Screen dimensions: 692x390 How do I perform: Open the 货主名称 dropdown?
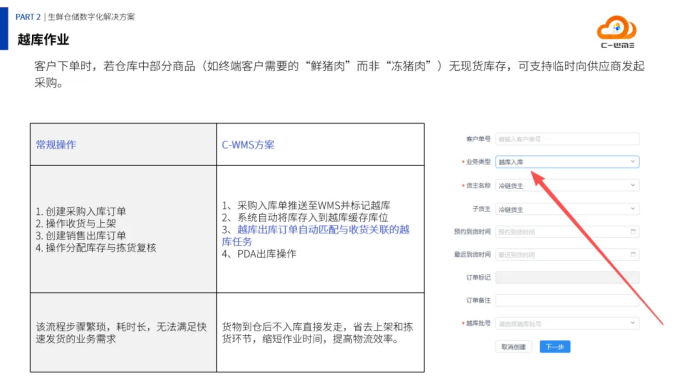click(x=567, y=185)
